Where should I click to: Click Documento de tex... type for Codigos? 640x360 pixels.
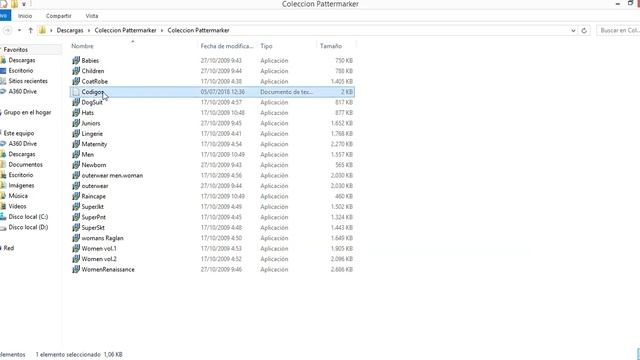click(287, 92)
